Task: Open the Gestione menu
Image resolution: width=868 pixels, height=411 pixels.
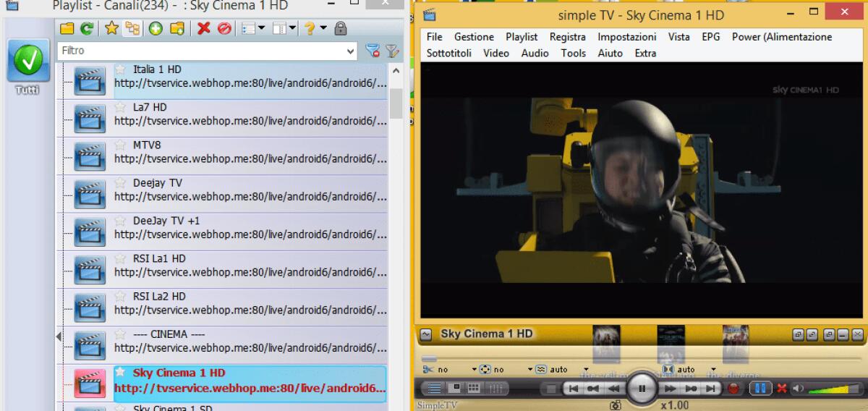Action: pos(474,37)
